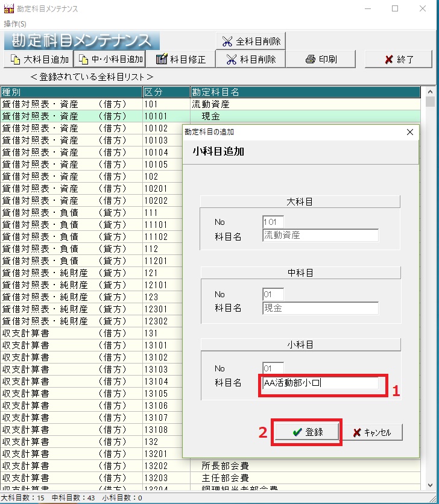Viewport: 439px width, 504px height.
Task: Click the 印刷 print button
Action: pyautogui.click(x=321, y=59)
